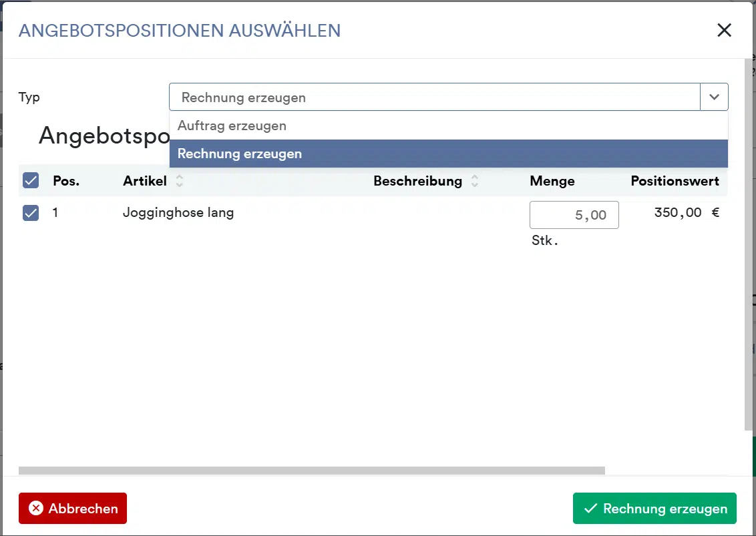
Task: Select the article name Jogginghose lang
Action: coord(178,213)
